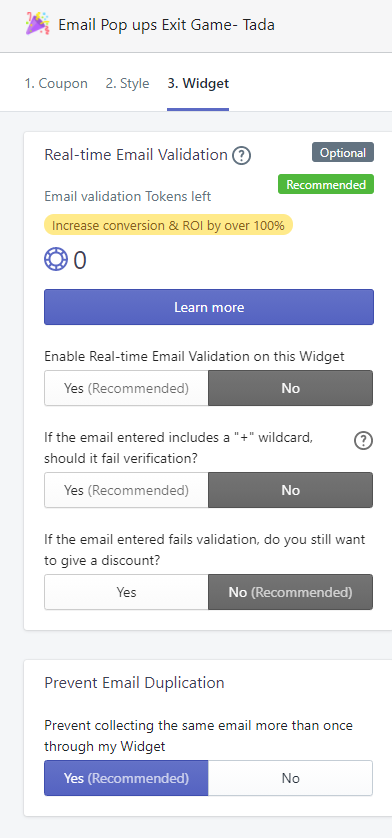
Task: Choose Yes (Recommended) for Prevent Email Duplication
Action: [126, 778]
